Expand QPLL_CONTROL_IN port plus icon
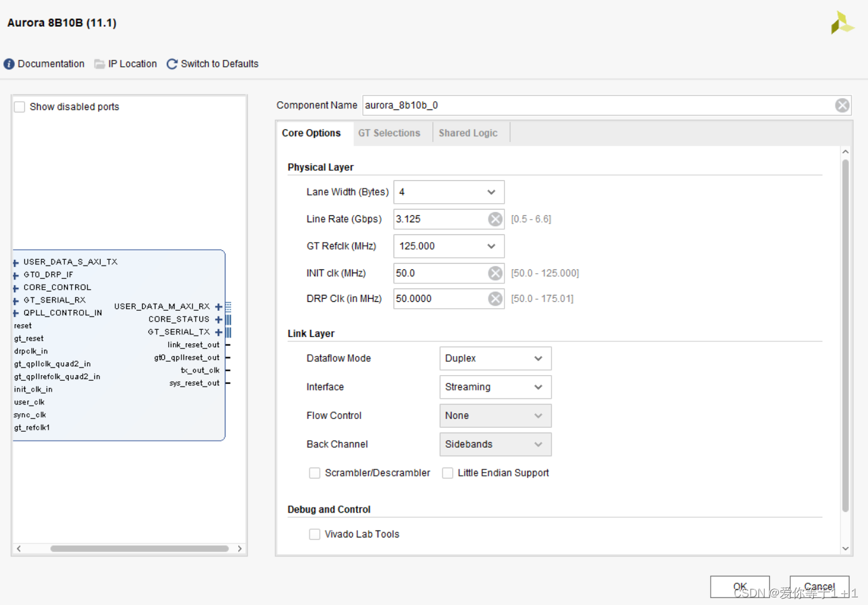868x605 pixels. [x=16, y=313]
